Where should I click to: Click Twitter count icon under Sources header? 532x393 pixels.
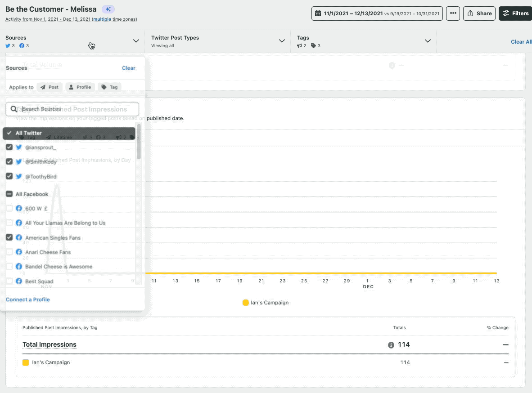(x=8, y=46)
